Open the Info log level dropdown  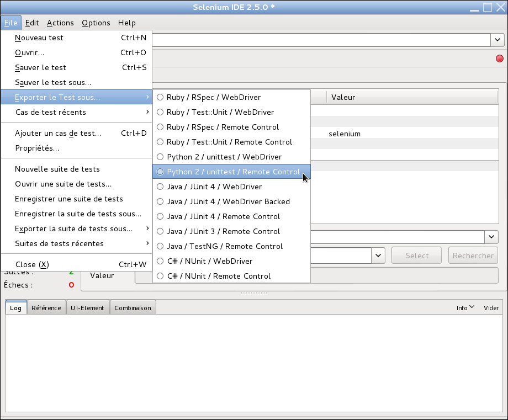(465, 307)
